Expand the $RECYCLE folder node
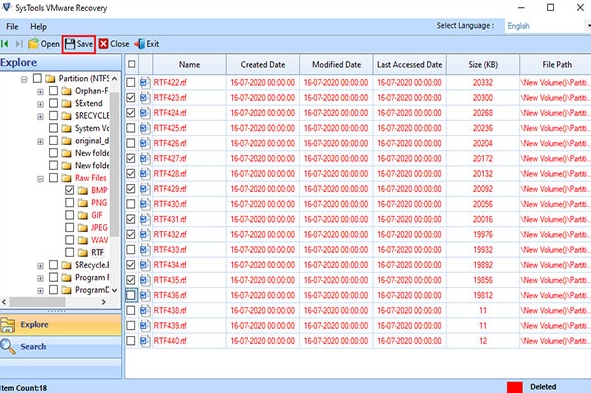Image resolution: width=591 pixels, height=393 pixels. point(40,116)
